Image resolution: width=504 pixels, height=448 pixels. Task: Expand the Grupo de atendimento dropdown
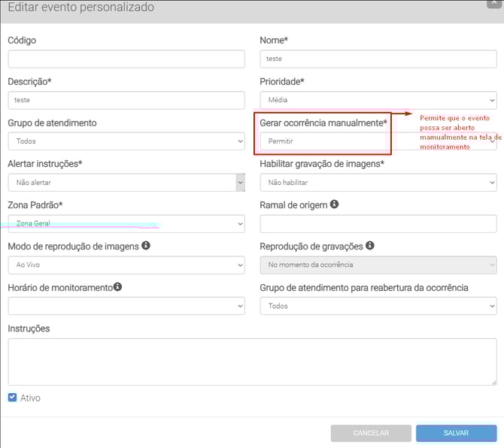point(126,141)
